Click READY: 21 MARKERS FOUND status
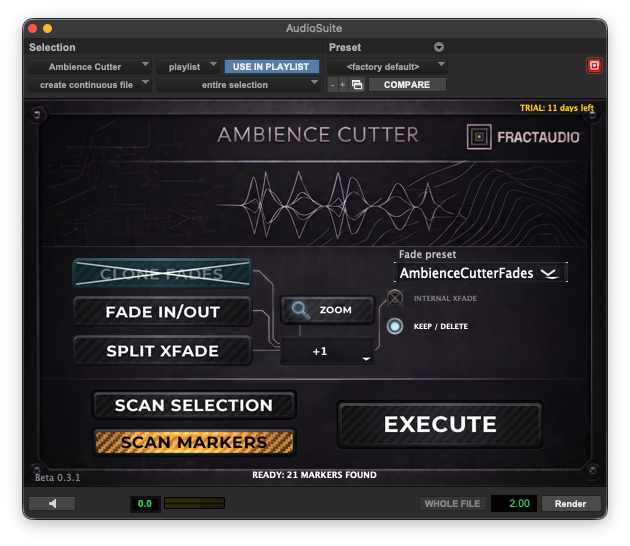This screenshot has width=630, height=546. coord(314,475)
